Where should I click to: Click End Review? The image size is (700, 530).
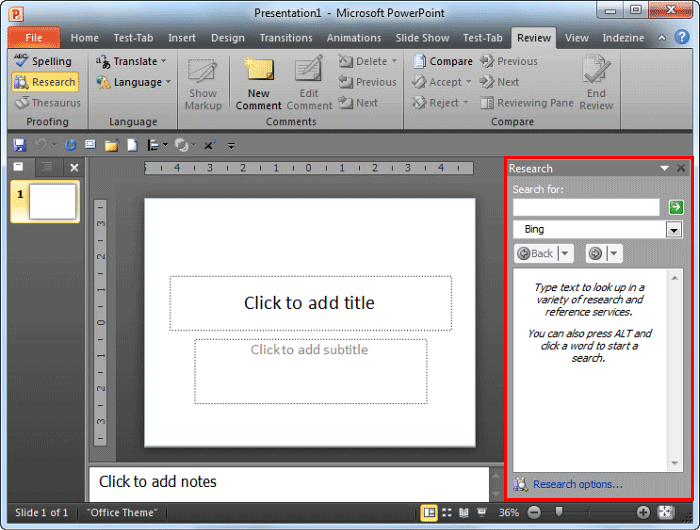coord(596,83)
